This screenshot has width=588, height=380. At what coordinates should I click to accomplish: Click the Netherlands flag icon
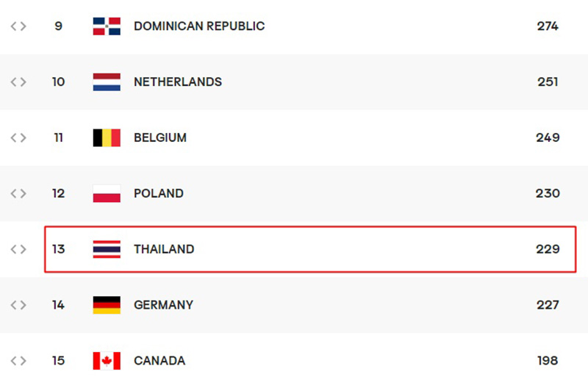107,82
